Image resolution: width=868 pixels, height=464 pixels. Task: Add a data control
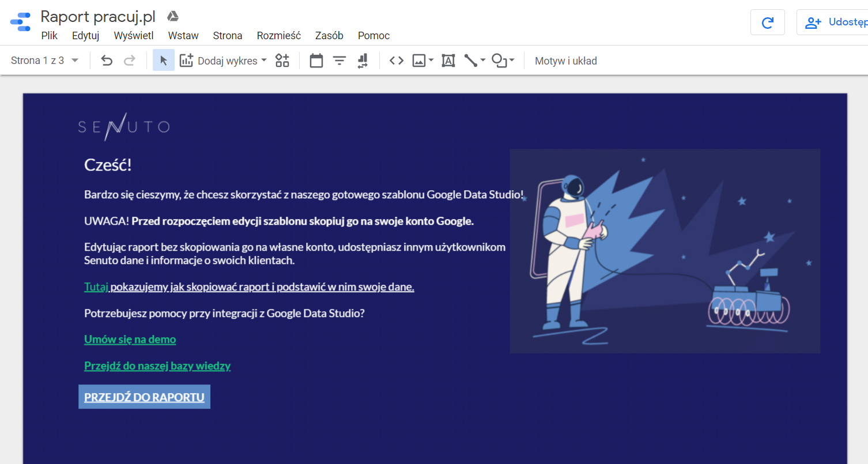point(363,61)
